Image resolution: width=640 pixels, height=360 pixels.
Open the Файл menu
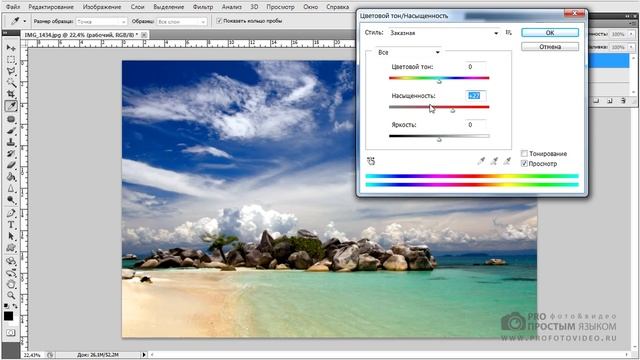click(13, 7)
